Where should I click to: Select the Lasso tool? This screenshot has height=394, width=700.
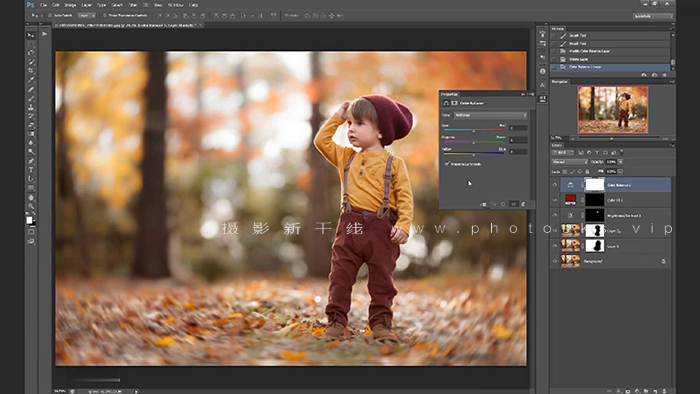pos(31,53)
